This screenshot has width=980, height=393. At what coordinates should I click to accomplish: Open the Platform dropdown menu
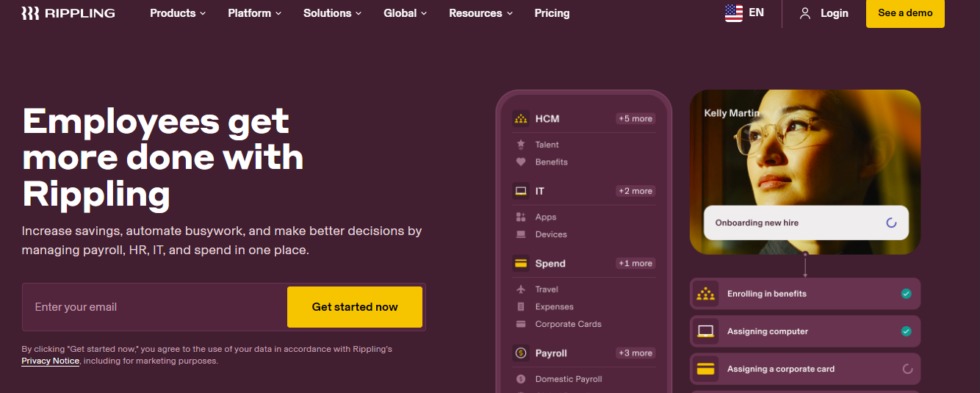pyautogui.click(x=254, y=13)
